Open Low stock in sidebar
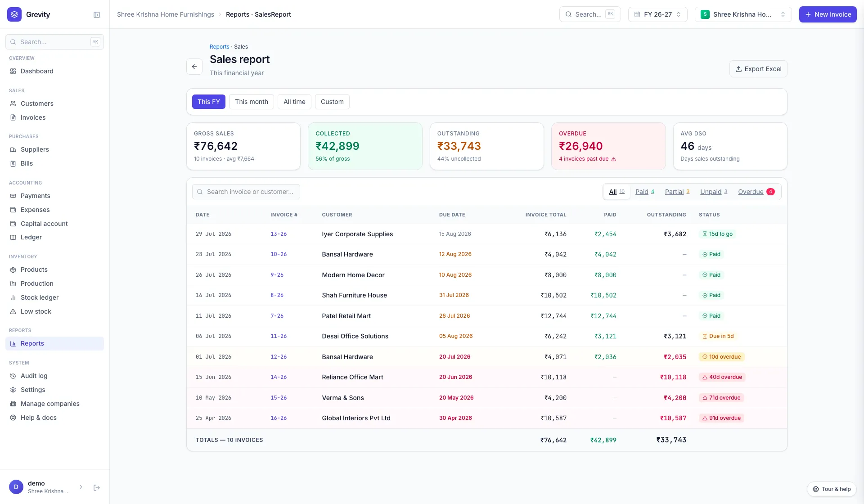This screenshot has width=864, height=504. (54, 311)
